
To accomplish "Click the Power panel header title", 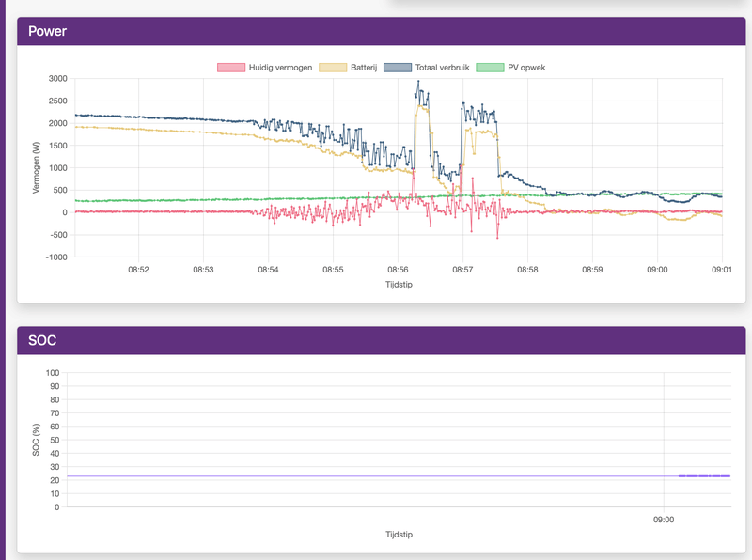I will coord(48,31).
